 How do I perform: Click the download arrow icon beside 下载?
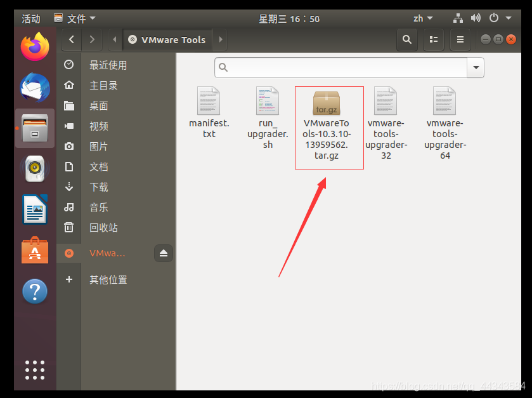pyautogui.click(x=69, y=187)
